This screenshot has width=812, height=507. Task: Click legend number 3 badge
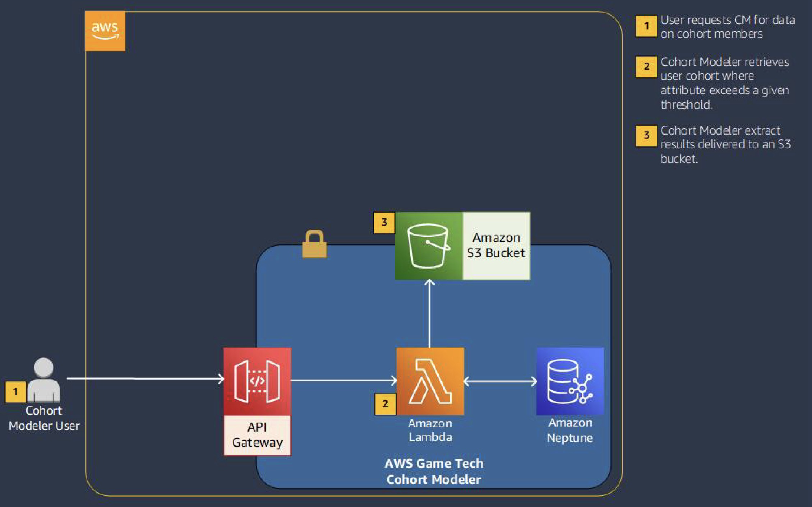[646, 135]
